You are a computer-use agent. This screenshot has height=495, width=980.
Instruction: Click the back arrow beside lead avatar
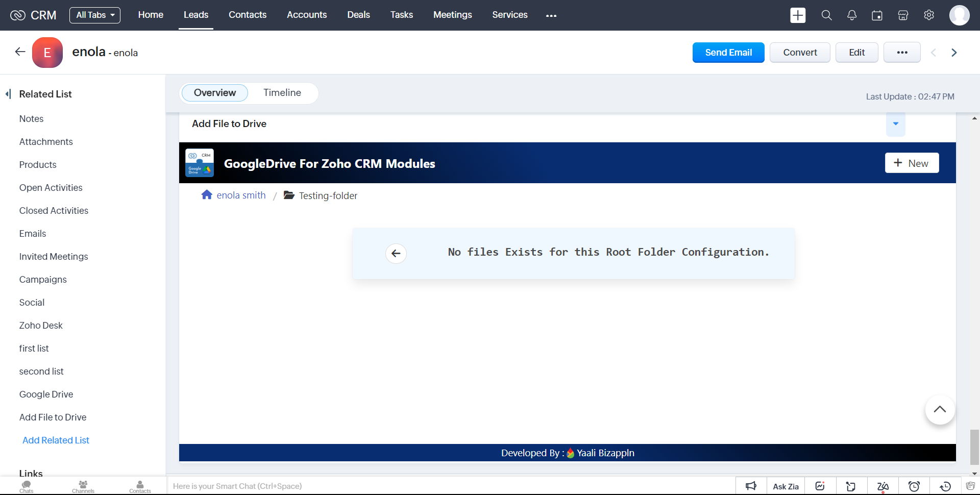[20, 52]
